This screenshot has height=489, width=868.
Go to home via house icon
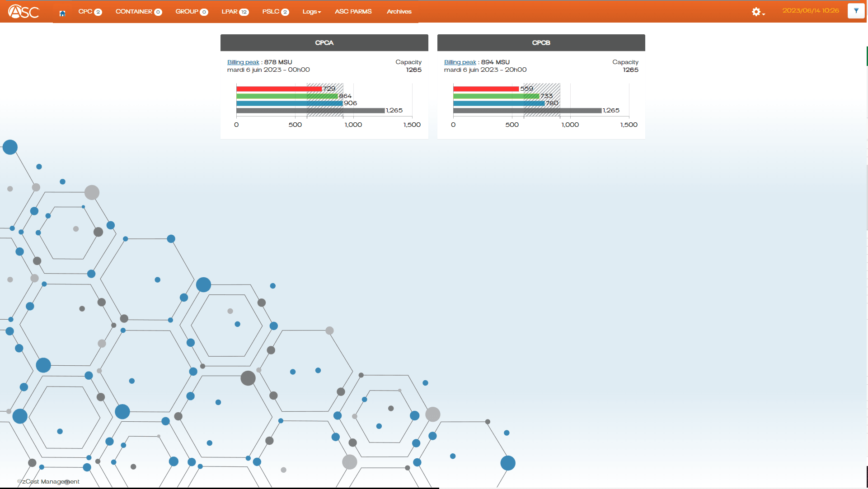click(x=62, y=13)
